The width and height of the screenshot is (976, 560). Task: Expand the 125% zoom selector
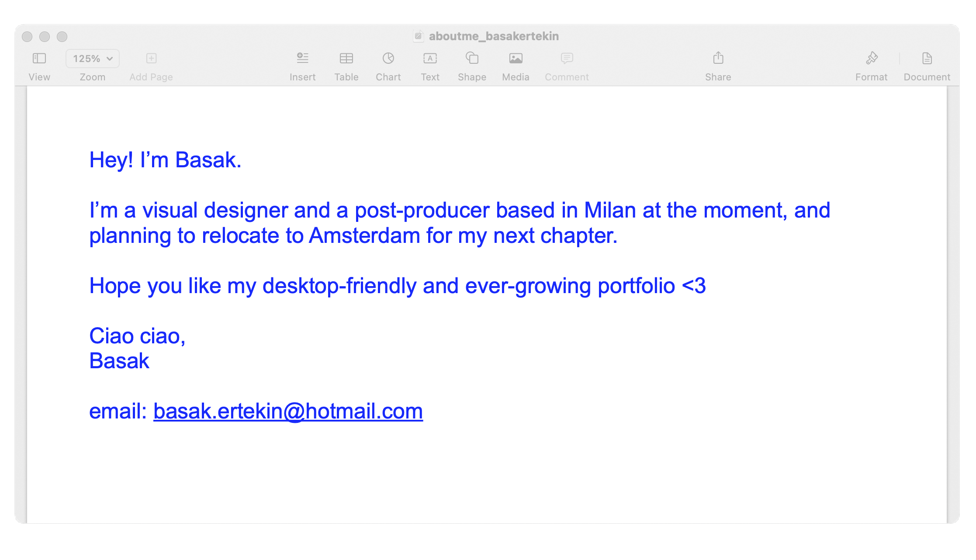click(x=92, y=58)
